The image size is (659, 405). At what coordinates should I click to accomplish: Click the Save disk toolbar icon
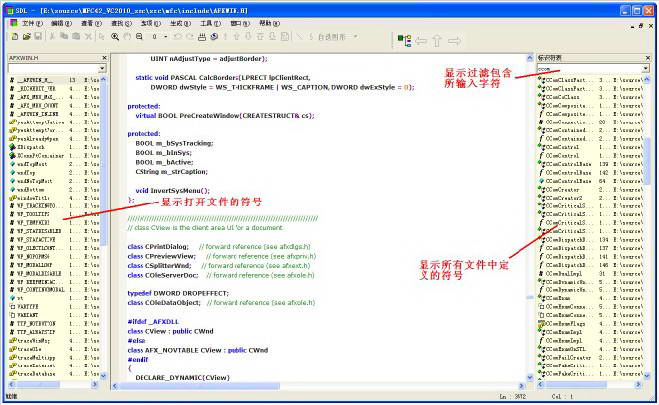point(38,37)
